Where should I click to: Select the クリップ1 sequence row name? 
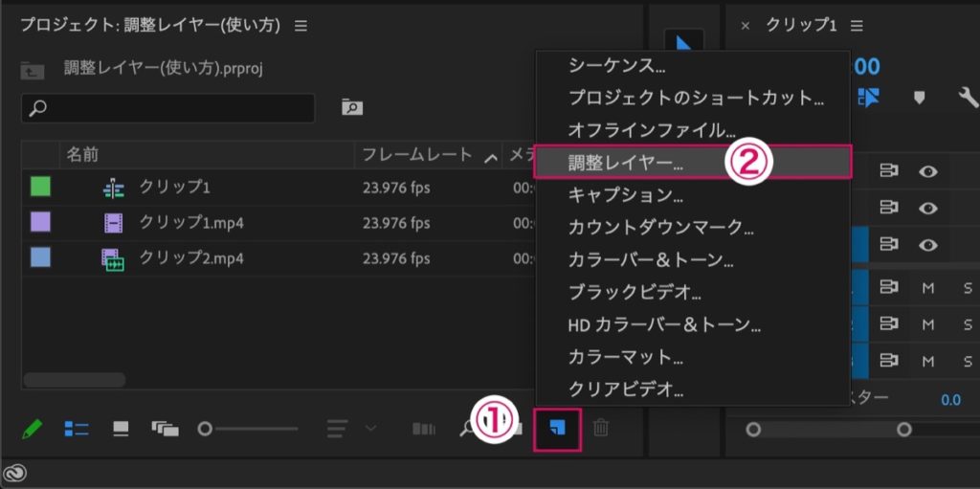click(x=174, y=188)
